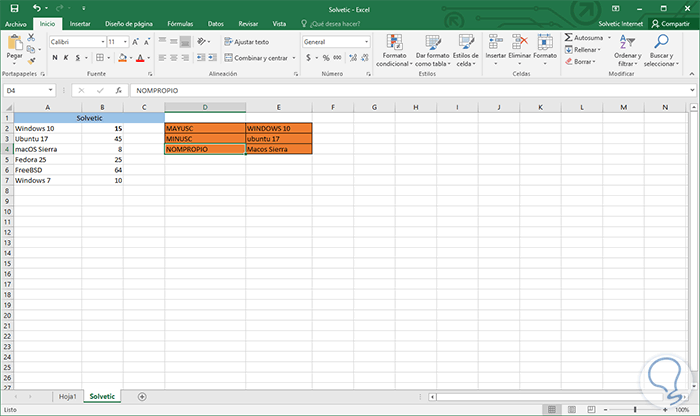This screenshot has width=700, height=416.
Task: Click Solvetic Internet account name
Action: [x=621, y=24]
